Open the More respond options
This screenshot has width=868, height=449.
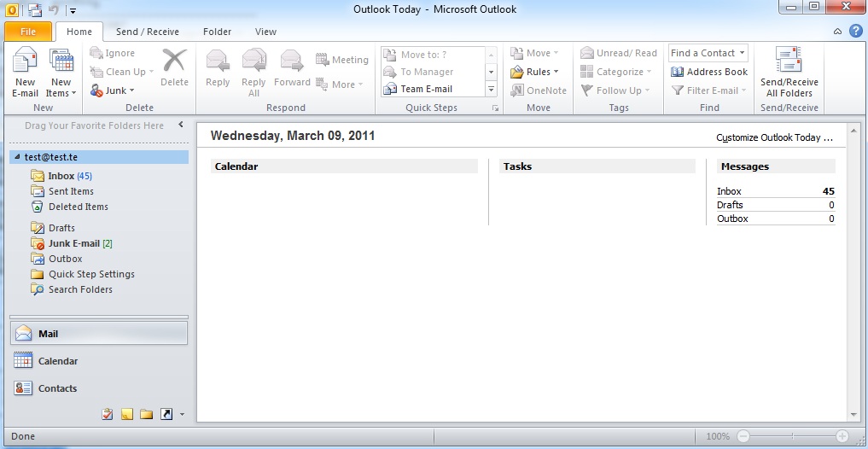pos(340,85)
